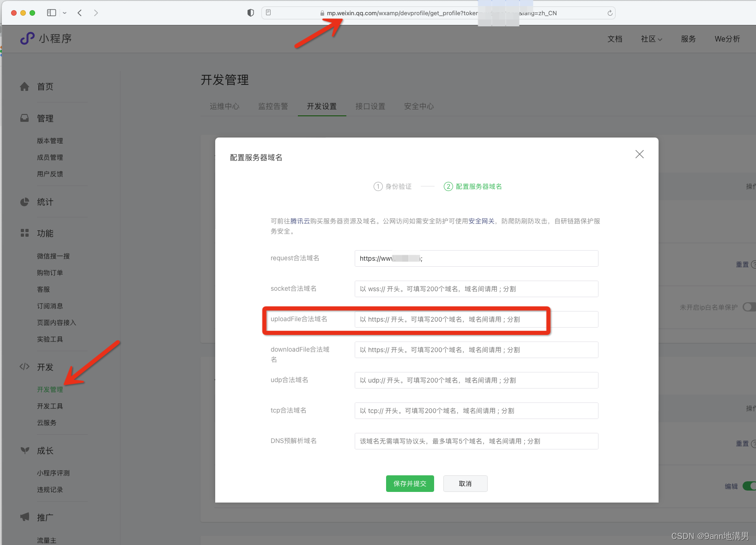Image resolution: width=756 pixels, height=545 pixels.
Task: Click the 开发 code brackets icon
Action: click(x=24, y=367)
